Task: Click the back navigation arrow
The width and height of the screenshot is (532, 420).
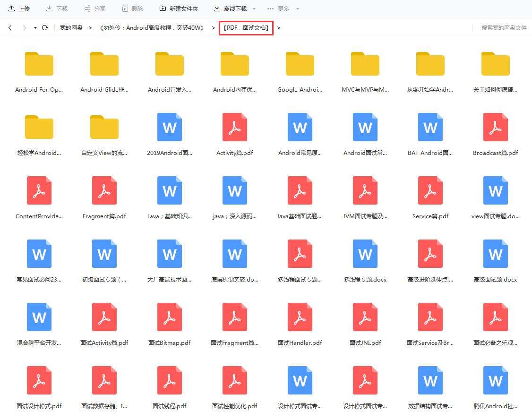Action: [10, 28]
